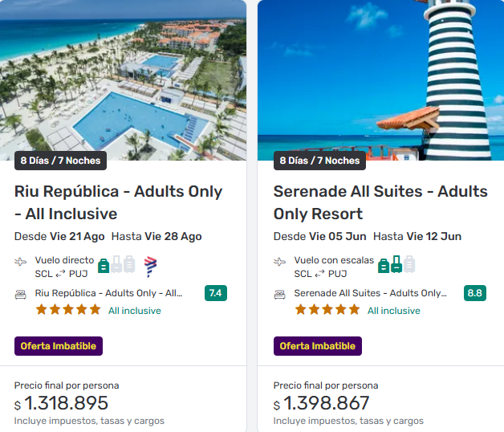Click the 7.4 rating badge

[215, 293]
